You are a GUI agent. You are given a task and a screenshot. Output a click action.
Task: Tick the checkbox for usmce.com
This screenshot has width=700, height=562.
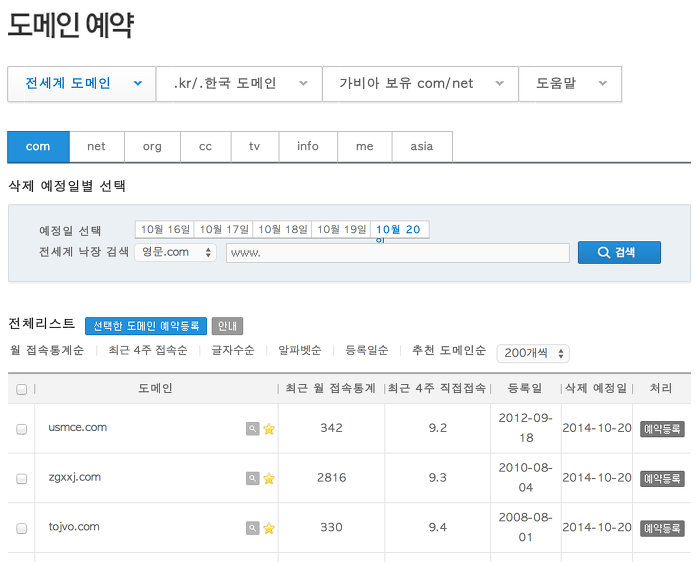(x=21, y=429)
